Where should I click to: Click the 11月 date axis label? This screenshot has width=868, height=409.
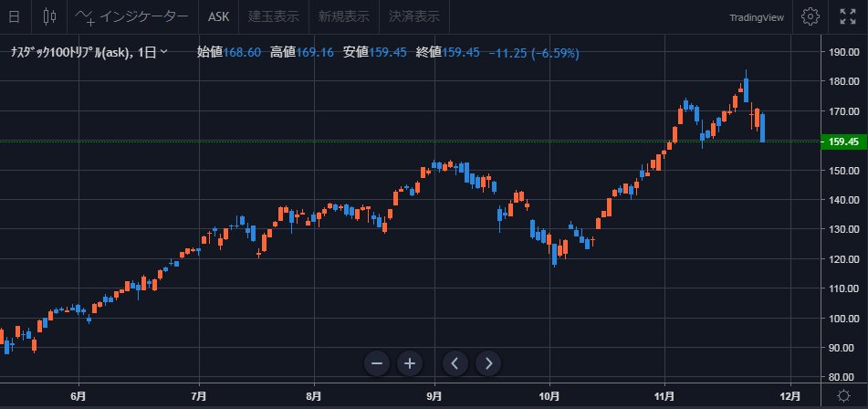click(x=664, y=395)
